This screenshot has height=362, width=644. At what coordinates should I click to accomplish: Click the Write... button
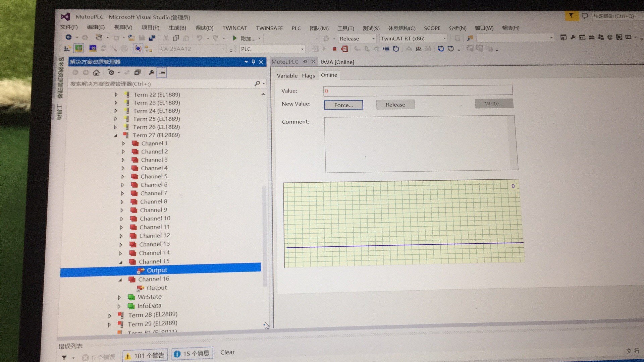coord(494,104)
